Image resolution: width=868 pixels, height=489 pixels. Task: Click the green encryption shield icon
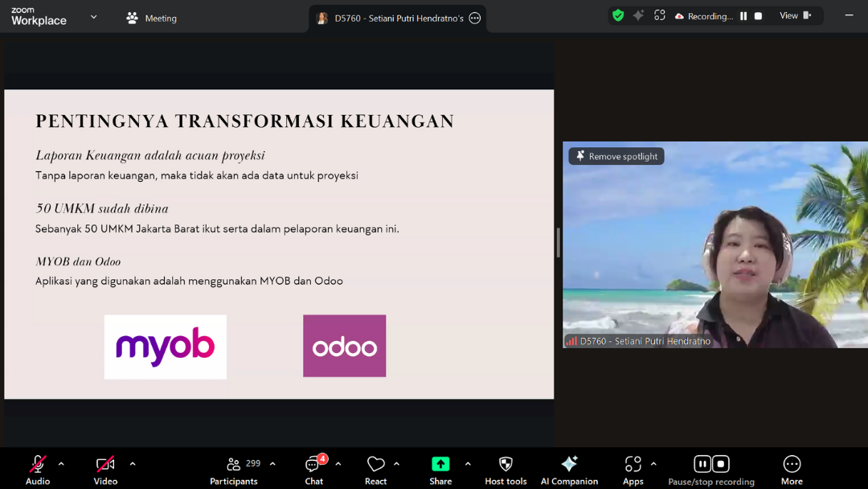click(617, 15)
